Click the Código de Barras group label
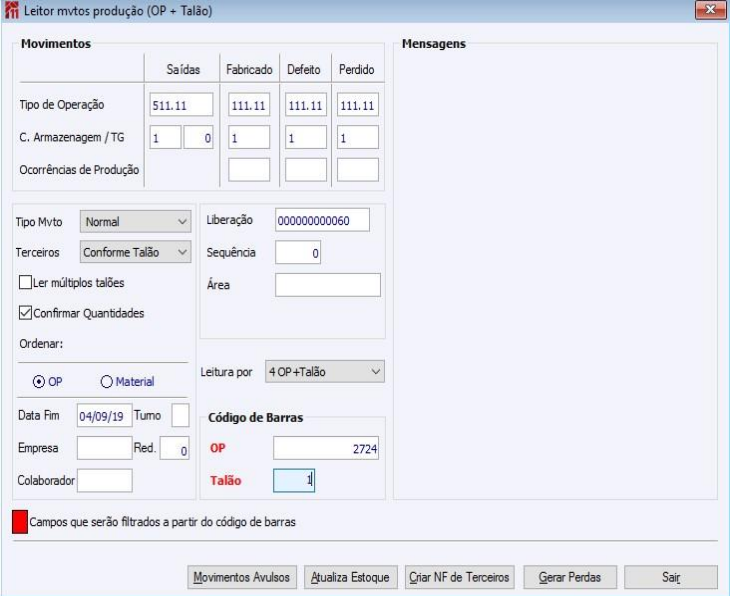This screenshot has height=596, width=730. click(256, 417)
